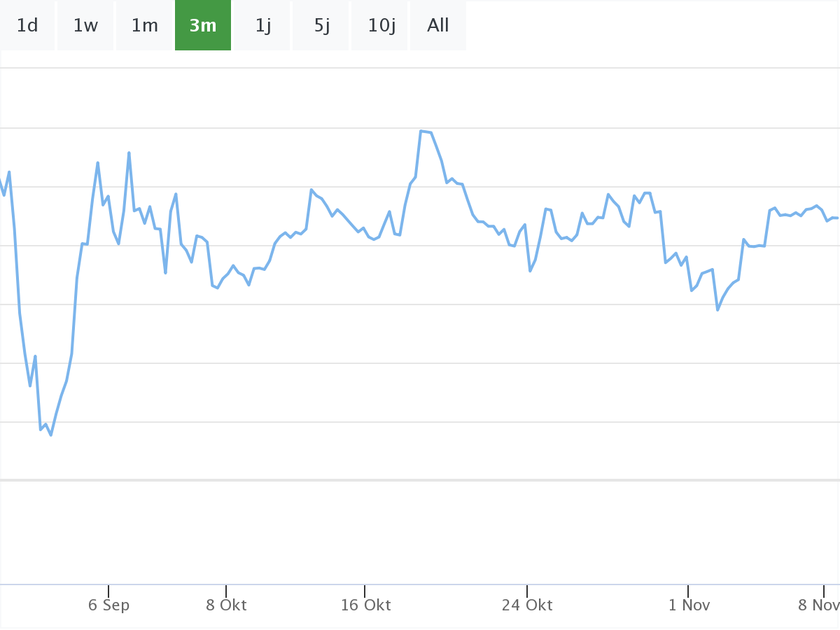Click the thick divider below the price chart
The width and height of the screenshot is (840, 630).
pos(420,480)
